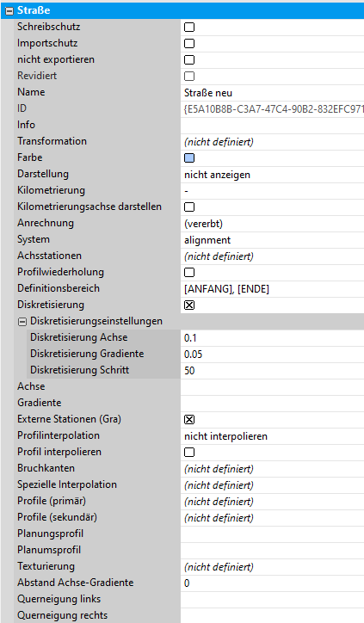The width and height of the screenshot is (364, 623).
Task: Enable the Schreibschutz checkbox
Action: click(189, 27)
